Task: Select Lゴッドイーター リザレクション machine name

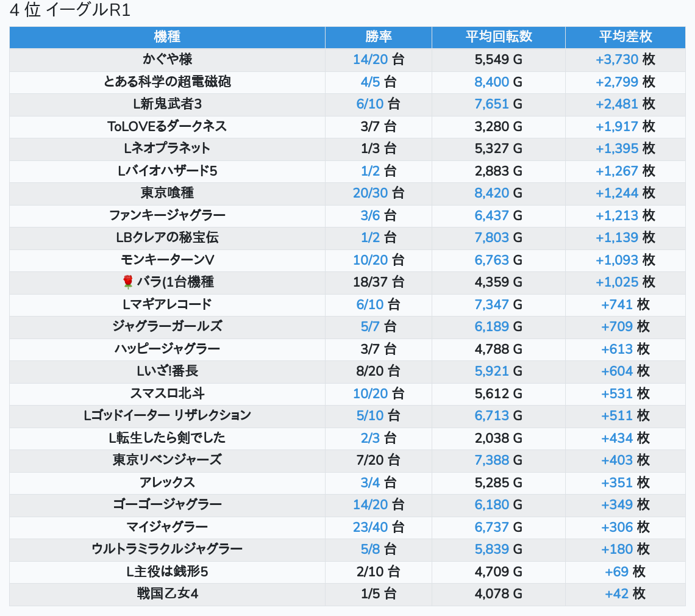Action: [167, 415]
